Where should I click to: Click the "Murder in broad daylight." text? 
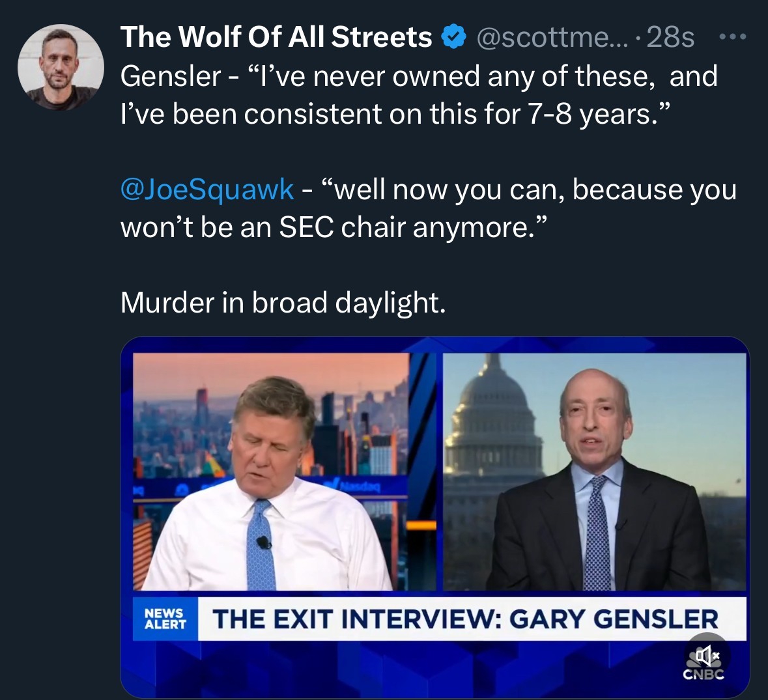283,302
